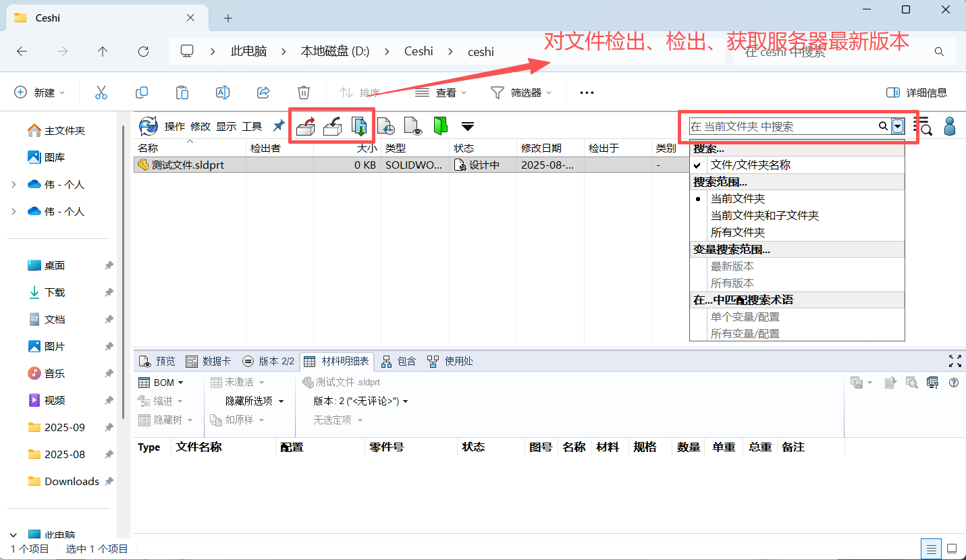Click the Back arrow in Explorer navigation
The image size is (966, 560).
[22, 51]
